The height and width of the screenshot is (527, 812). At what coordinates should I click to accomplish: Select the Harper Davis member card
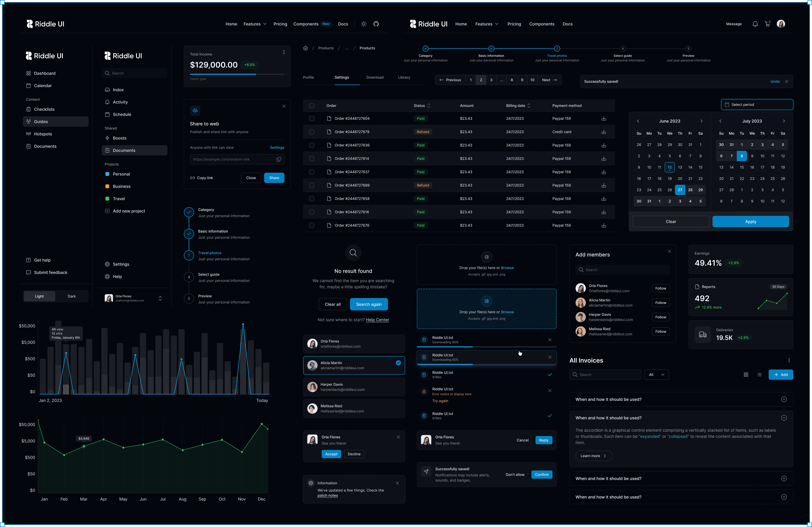(x=354, y=387)
